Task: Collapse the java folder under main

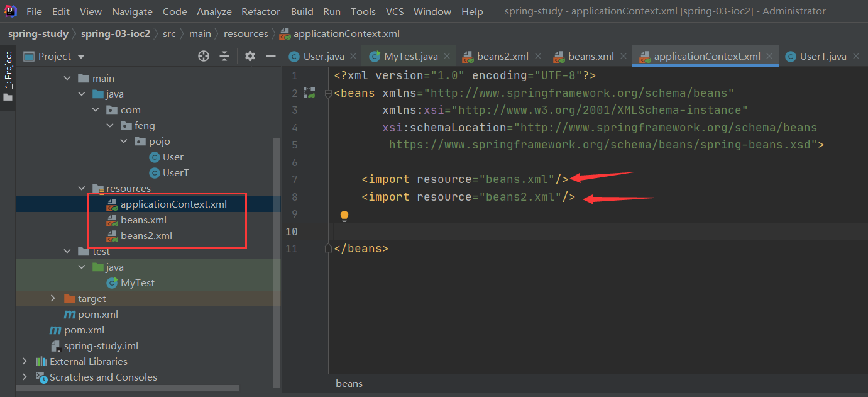Action: point(82,94)
